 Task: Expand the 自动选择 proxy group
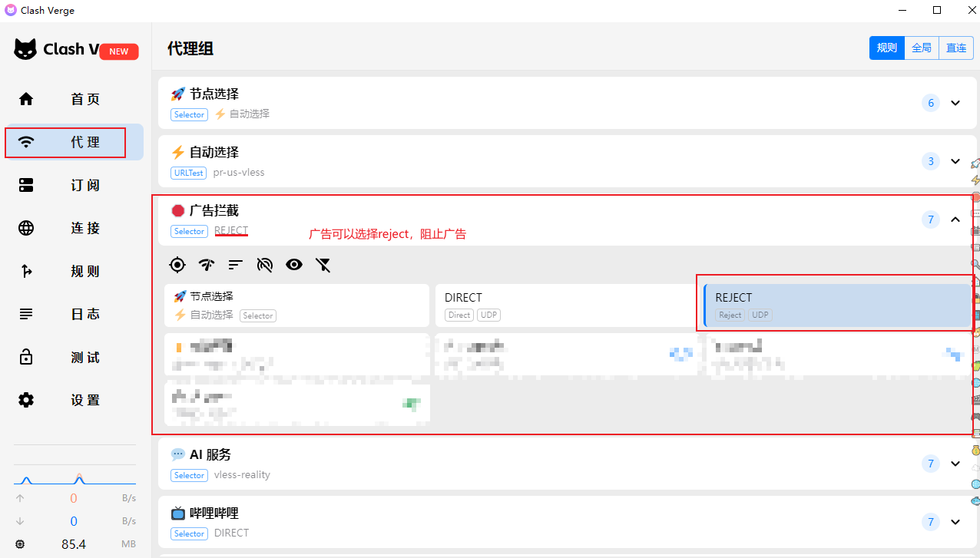pos(955,161)
